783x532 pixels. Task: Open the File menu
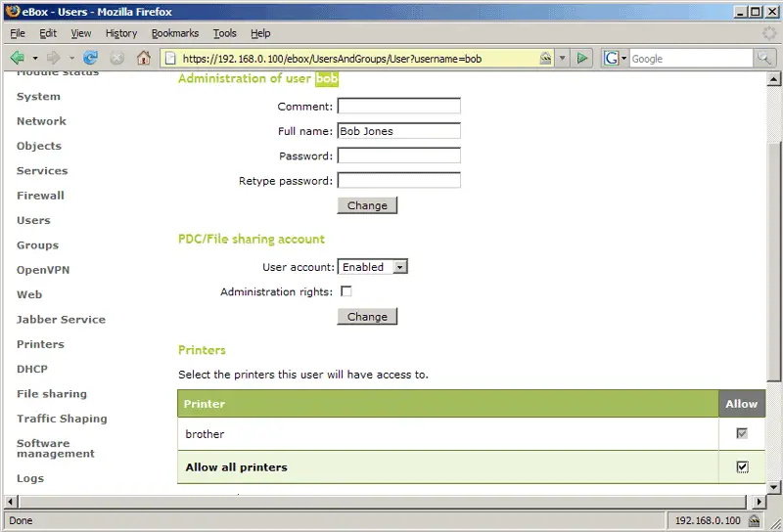point(18,33)
